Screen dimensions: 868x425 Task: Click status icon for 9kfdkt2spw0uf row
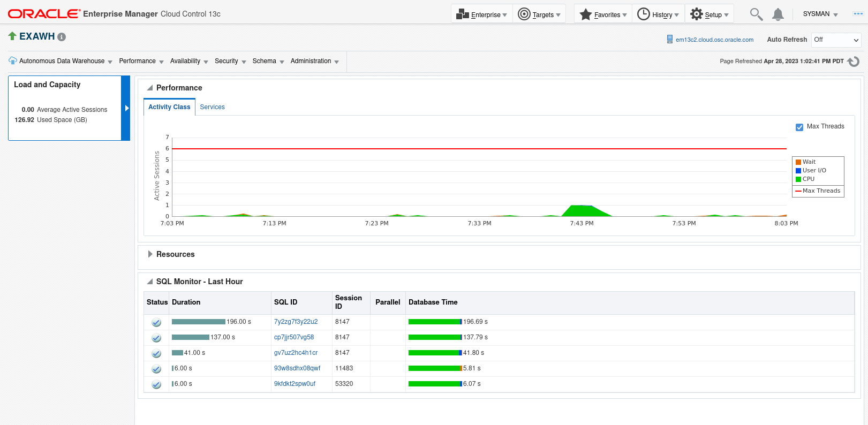[156, 384]
